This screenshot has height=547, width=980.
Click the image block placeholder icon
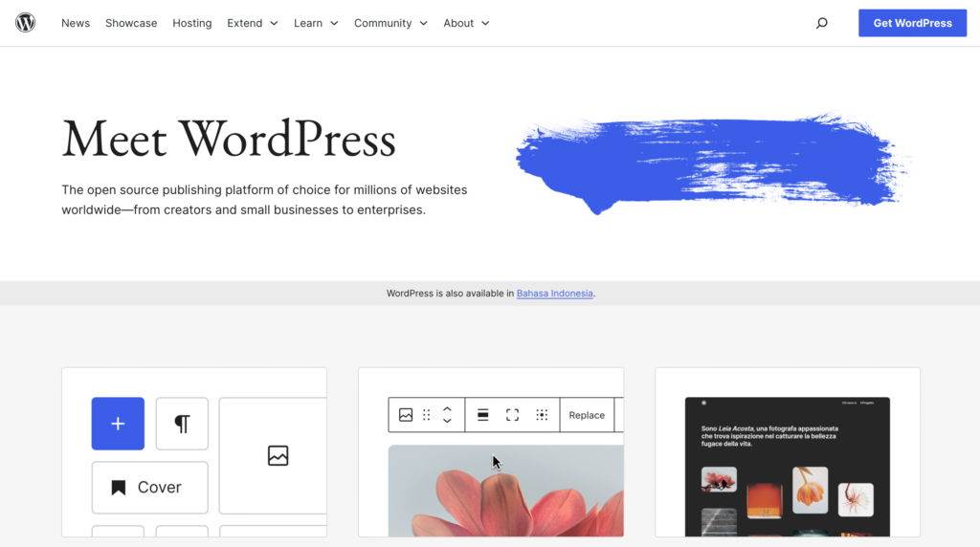coord(278,456)
